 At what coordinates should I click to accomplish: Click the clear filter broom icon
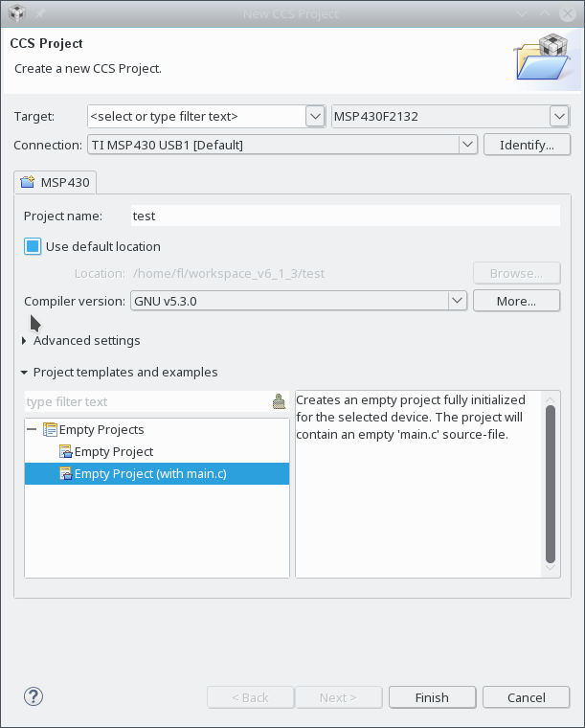click(x=279, y=401)
